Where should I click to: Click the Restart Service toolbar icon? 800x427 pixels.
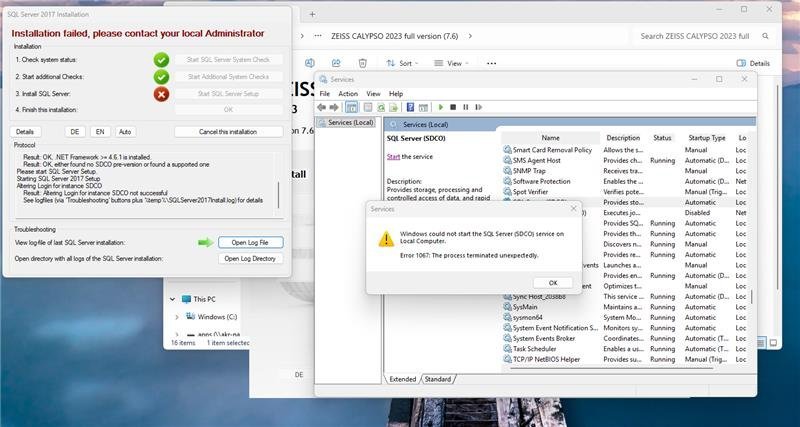point(477,107)
